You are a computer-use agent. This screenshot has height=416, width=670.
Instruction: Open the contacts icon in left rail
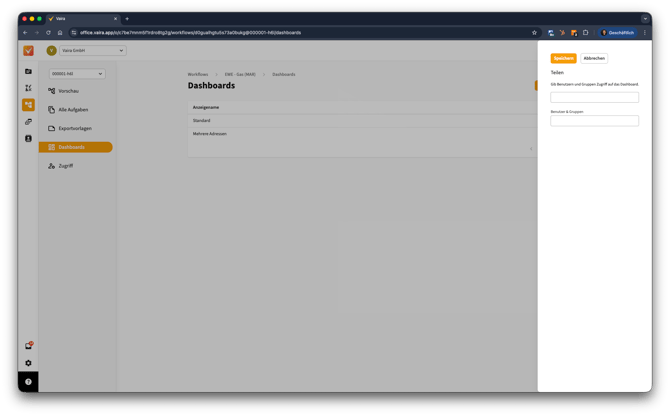28,138
